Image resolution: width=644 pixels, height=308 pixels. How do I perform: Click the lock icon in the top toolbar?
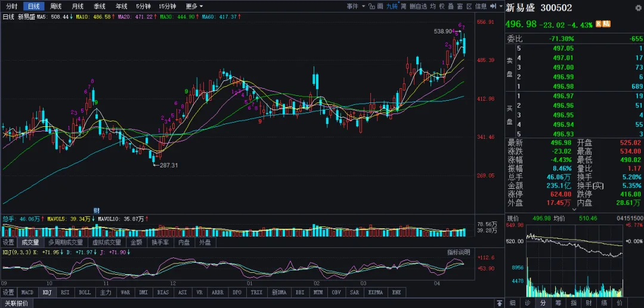(371, 6)
